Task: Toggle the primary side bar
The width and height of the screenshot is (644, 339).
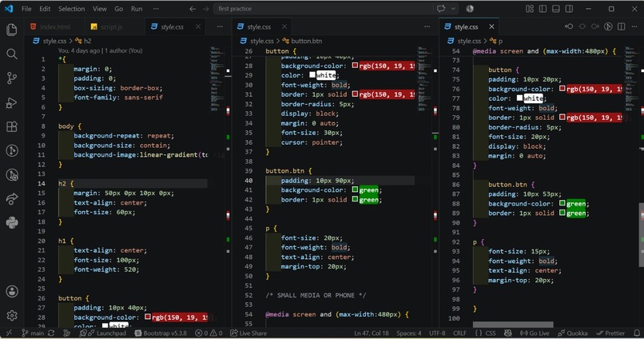Action: click(x=543, y=9)
